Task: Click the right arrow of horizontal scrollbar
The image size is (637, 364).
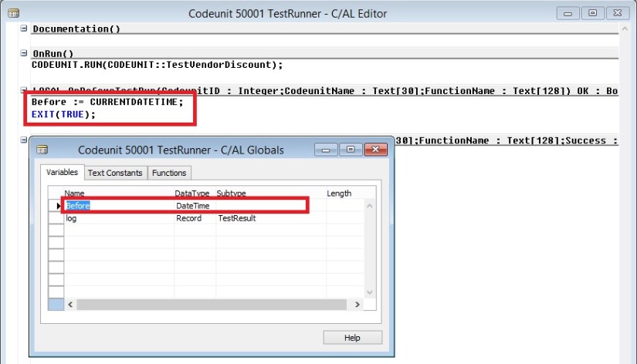Action: click(x=357, y=305)
